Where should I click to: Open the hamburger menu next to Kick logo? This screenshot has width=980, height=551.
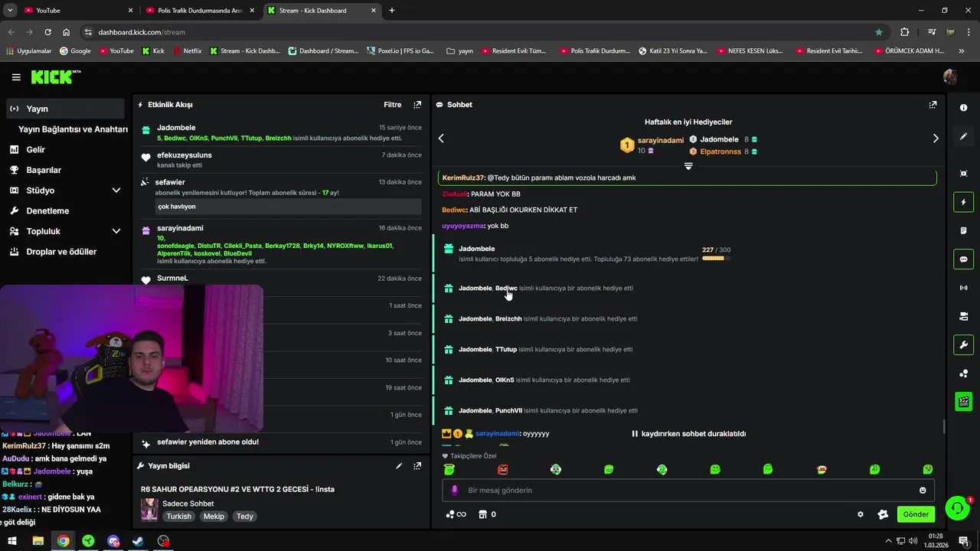tap(16, 77)
